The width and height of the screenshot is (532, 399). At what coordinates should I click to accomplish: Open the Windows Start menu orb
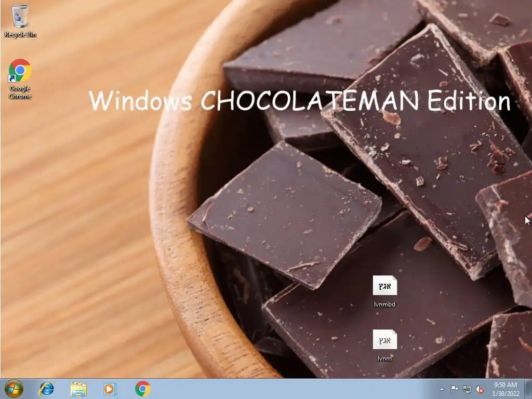click(x=14, y=389)
